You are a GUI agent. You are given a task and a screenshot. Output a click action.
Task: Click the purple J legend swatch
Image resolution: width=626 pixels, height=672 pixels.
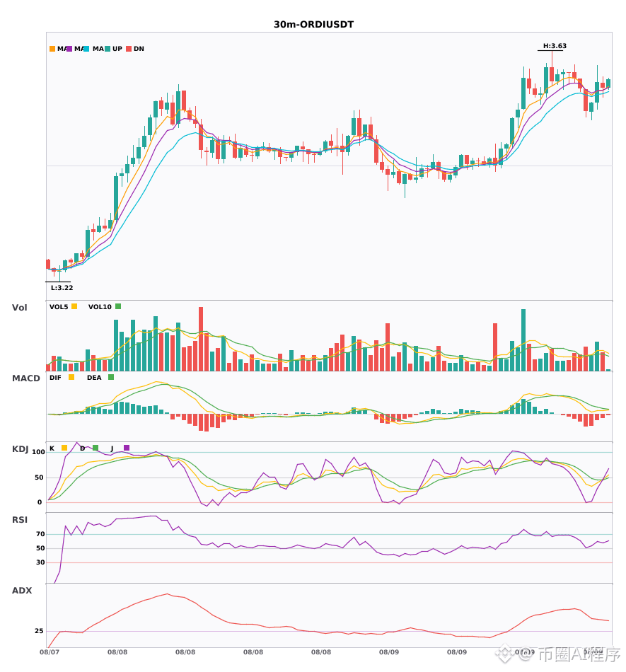pyautogui.click(x=127, y=448)
